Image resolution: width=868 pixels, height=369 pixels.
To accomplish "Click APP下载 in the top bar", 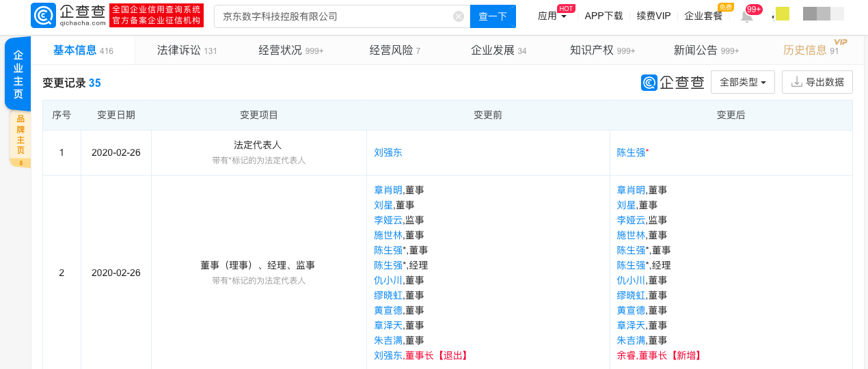I will tap(603, 16).
